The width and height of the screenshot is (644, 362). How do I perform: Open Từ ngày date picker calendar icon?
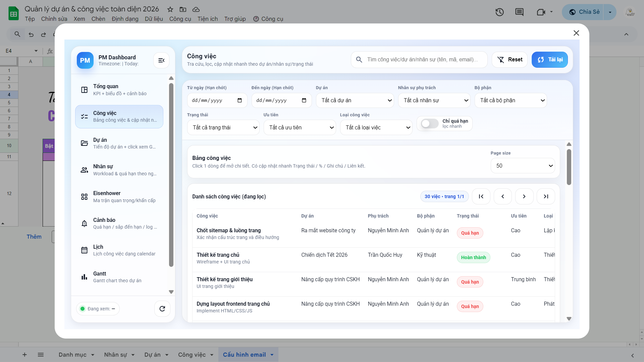(x=239, y=101)
